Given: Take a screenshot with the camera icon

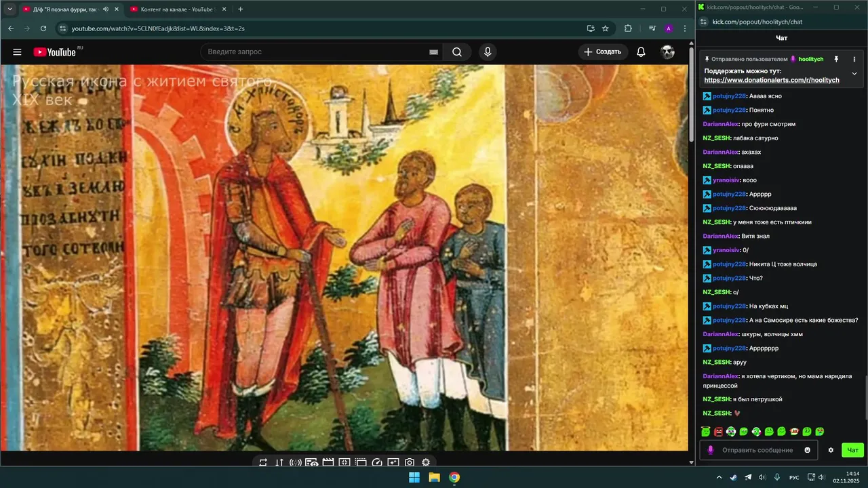Looking at the screenshot, I should click(410, 462).
